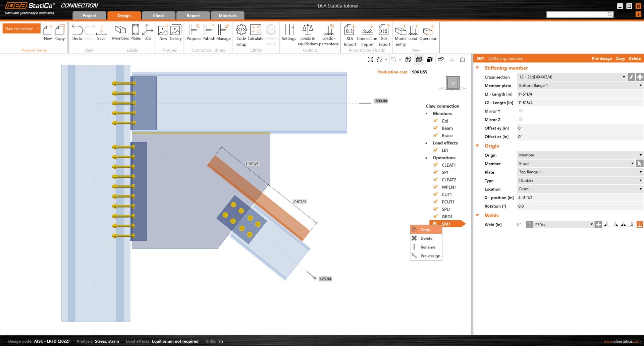Toggle the CLEAT1 operation checkbox
Screen dimensions: 644x346
[x=435, y=165]
